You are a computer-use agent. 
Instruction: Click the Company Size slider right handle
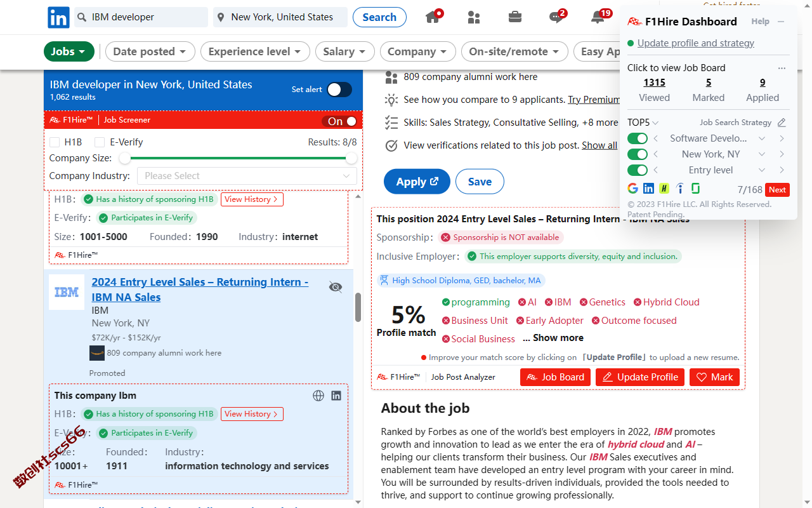351,158
